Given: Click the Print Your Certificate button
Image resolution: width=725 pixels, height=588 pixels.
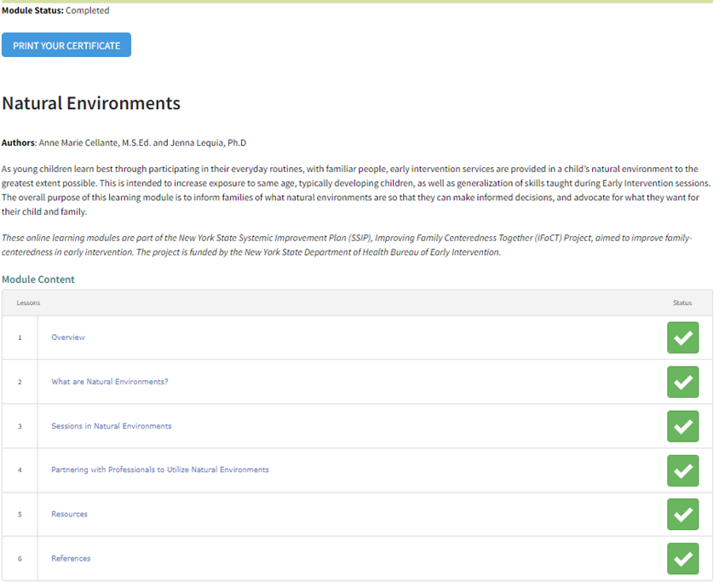Looking at the screenshot, I should (66, 45).
